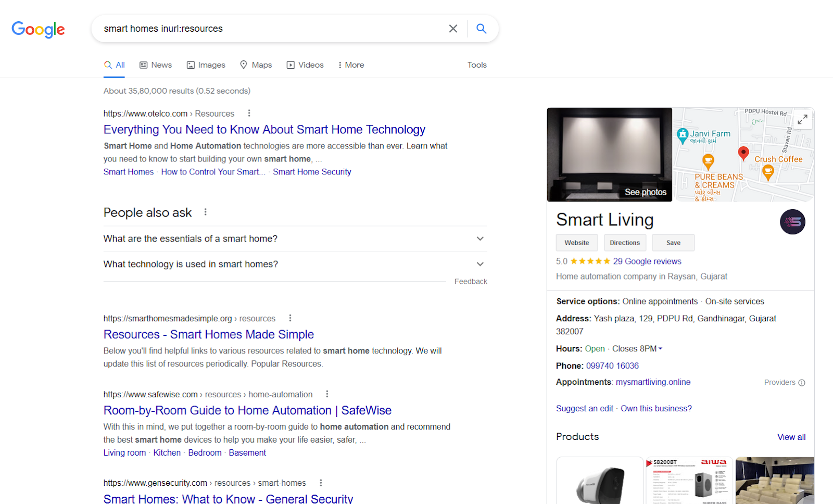Click the Janvi Farm marker on map

683,136
